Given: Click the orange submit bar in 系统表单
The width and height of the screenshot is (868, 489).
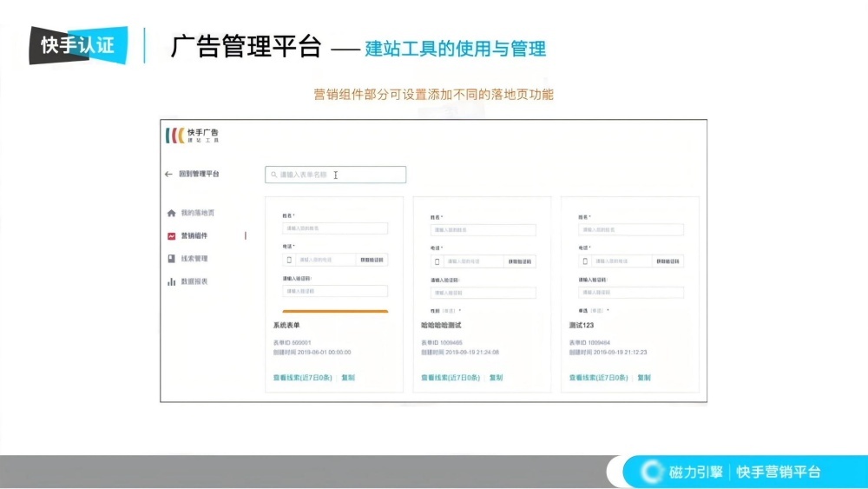Looking at the screenshot, I should 335,311.
